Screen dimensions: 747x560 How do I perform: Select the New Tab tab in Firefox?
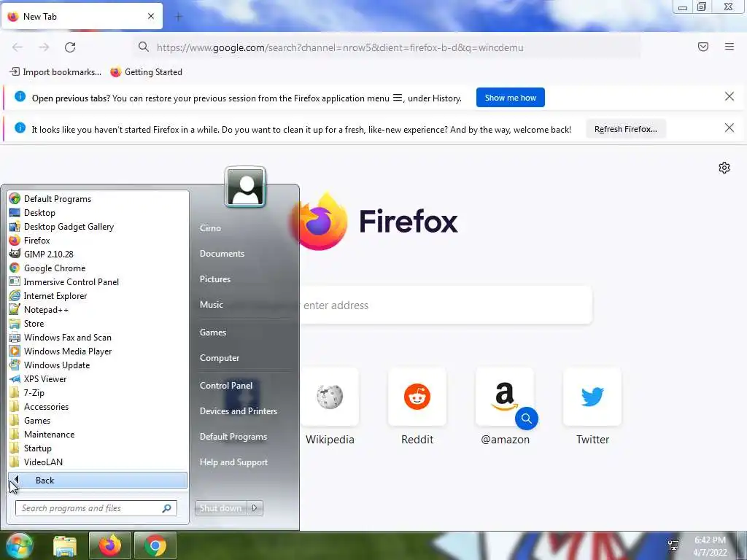(x=82, y=16)
